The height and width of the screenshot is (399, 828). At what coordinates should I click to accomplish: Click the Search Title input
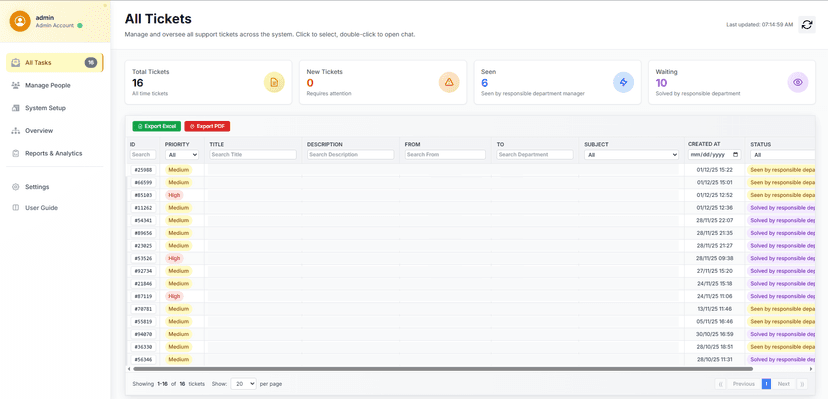(x=253, y=155)
